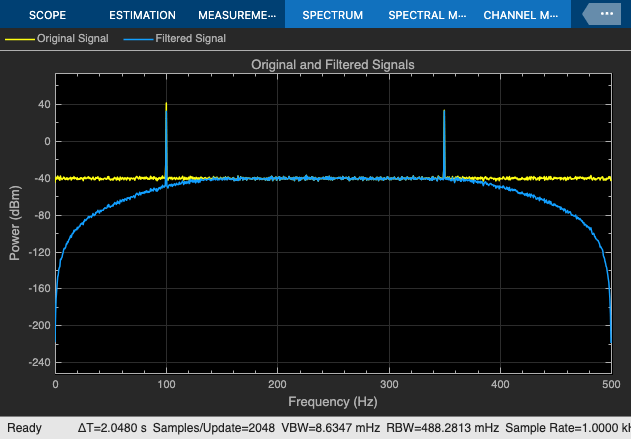Select the SPECTRUM tab

click(332, 15)
